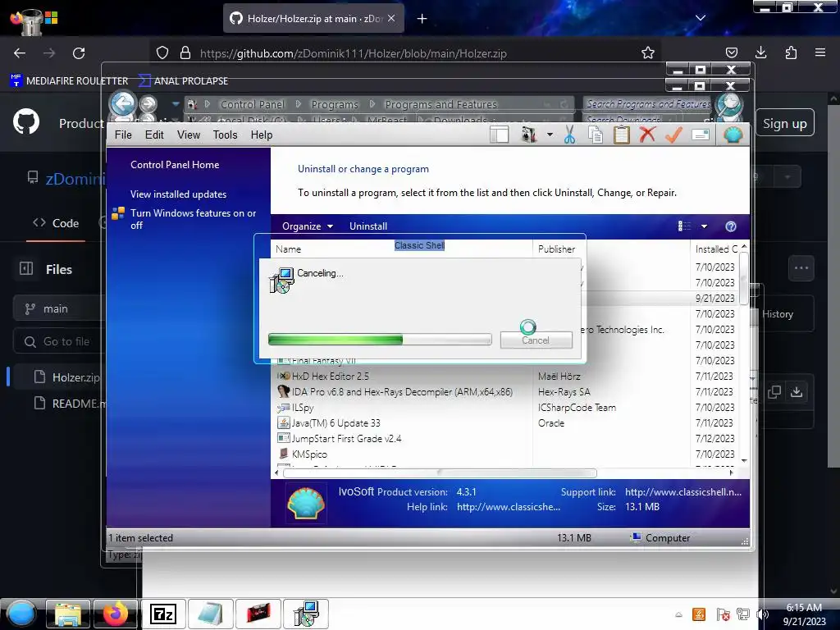Click the GitHub logo icon

[26, 122]
